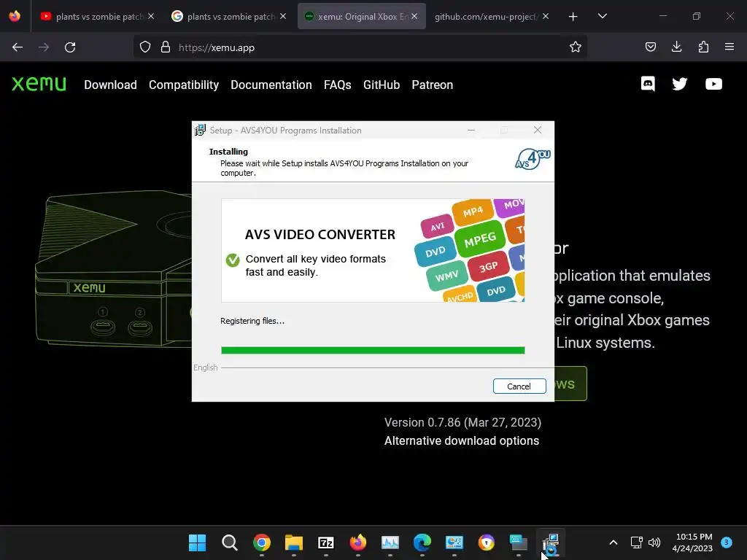
Task: Click the AVS Video Converter promo banner
Action: tap(373, 251)
